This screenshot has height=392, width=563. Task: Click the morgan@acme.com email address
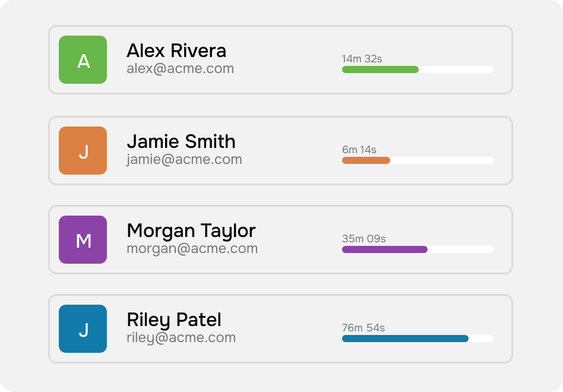click(x=192, y=248)
